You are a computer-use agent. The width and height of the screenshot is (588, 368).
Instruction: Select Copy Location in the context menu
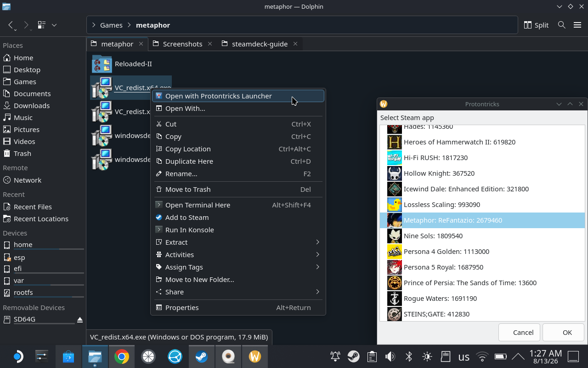pyautogui.click(x=238, y=149)
